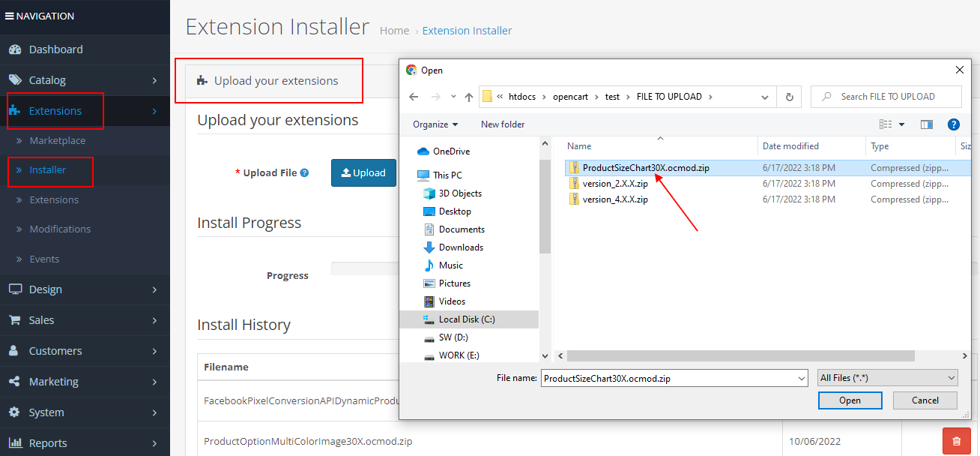Click the file dialog help icon
Screen dimensions: 980x456
[x=954, y=124]
